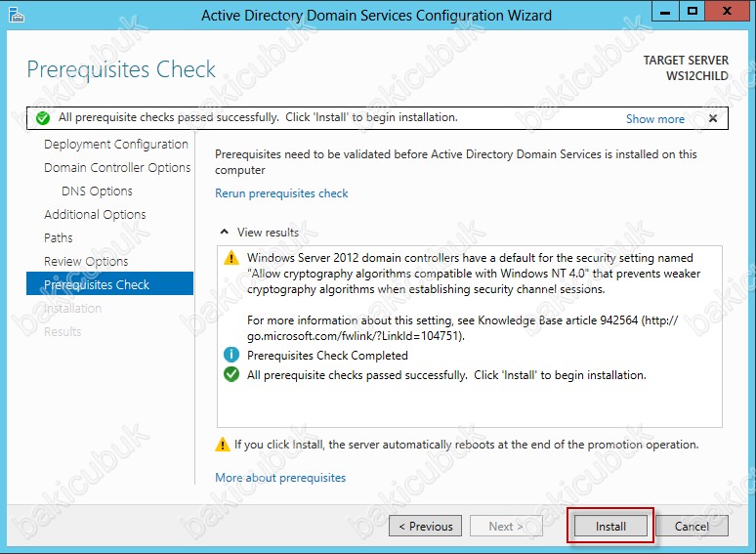Click the TARGET SERVER label
The width and height of the screenshot is (756, 554).
[x=686, y=61]
